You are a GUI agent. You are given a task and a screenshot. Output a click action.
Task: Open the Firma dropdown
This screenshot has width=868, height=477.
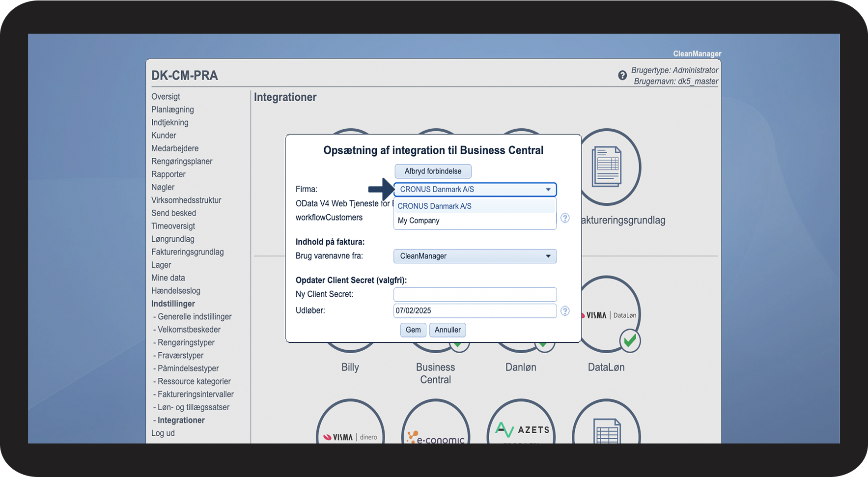pos(475,190)
